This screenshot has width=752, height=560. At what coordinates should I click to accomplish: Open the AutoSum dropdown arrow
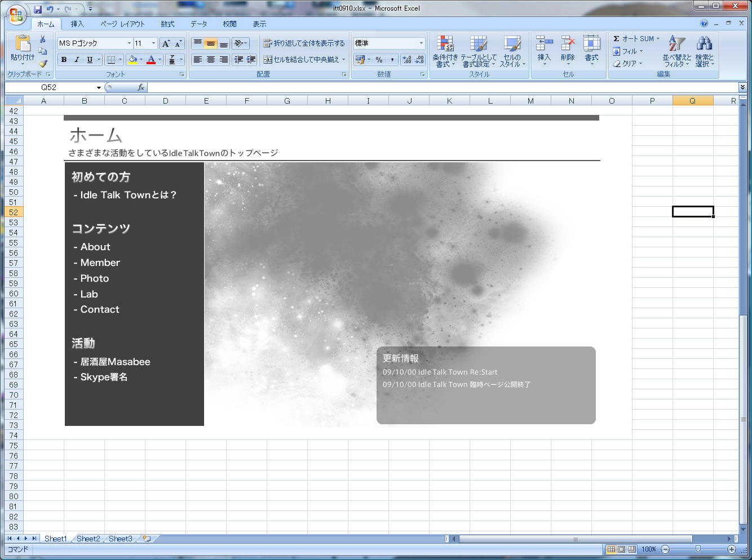pos(658,39)
